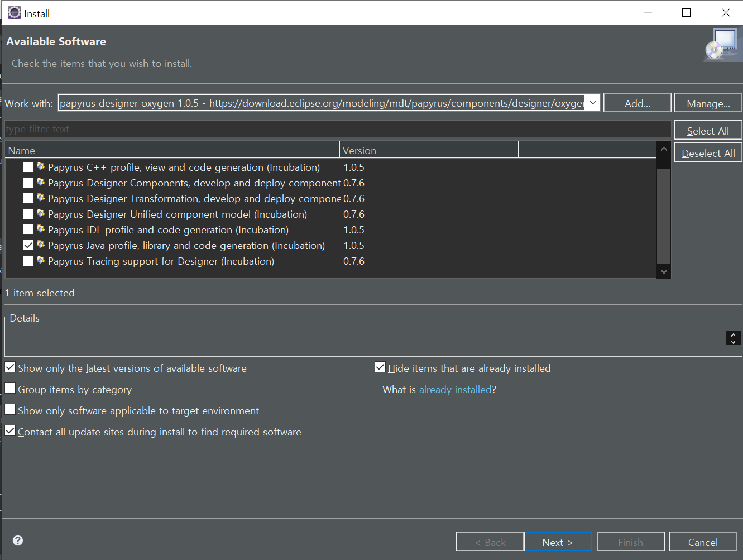743x560 pixels.
Task: Click Deselect All button
Action: pos(708,153)
